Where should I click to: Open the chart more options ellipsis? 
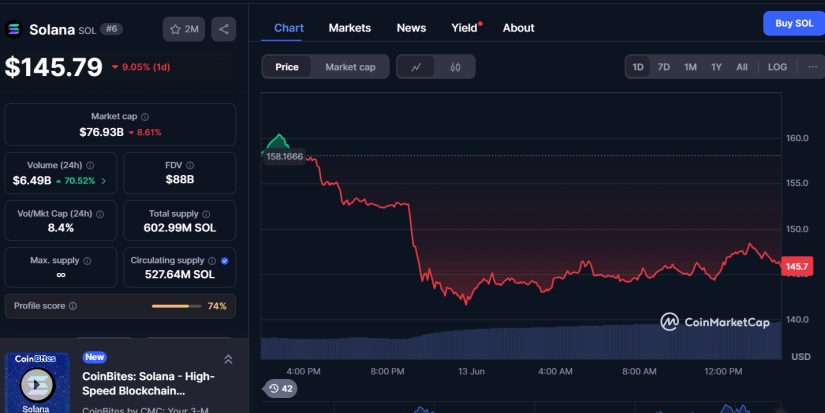click(x=812, y=67)
